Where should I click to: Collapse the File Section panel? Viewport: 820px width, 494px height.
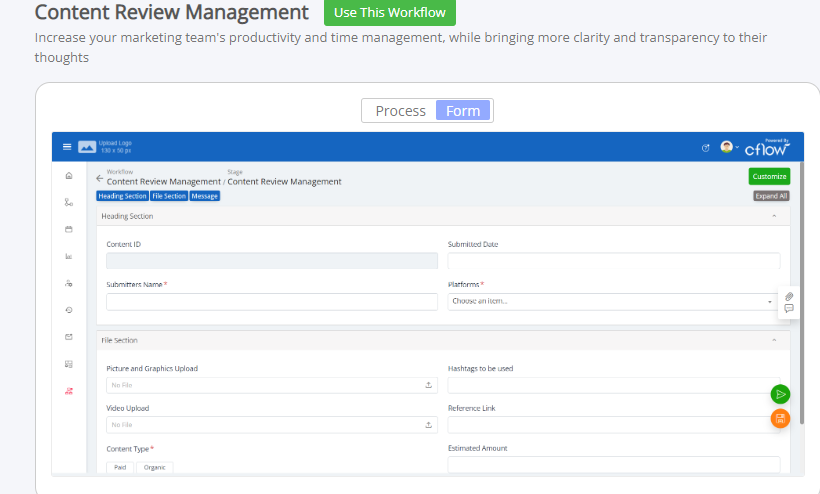point(774,340)
